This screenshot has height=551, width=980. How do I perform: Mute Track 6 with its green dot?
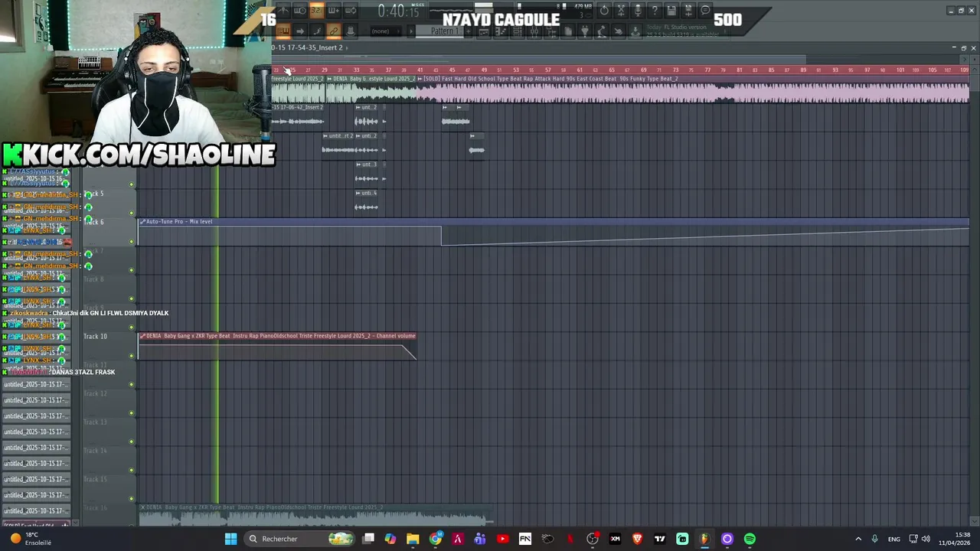pyautogui.click(x=132, y=241)
